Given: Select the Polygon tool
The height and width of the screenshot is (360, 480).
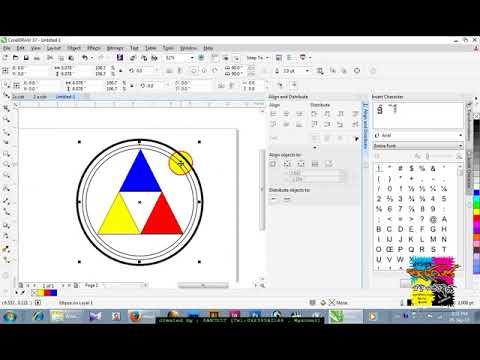Looking at the screenshot, I should (x=6, y=175).
